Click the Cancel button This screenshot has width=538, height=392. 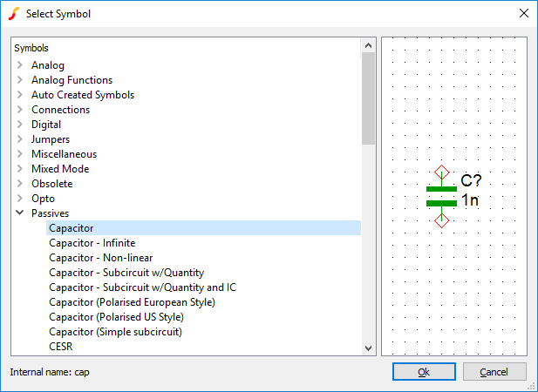point(494,372)
